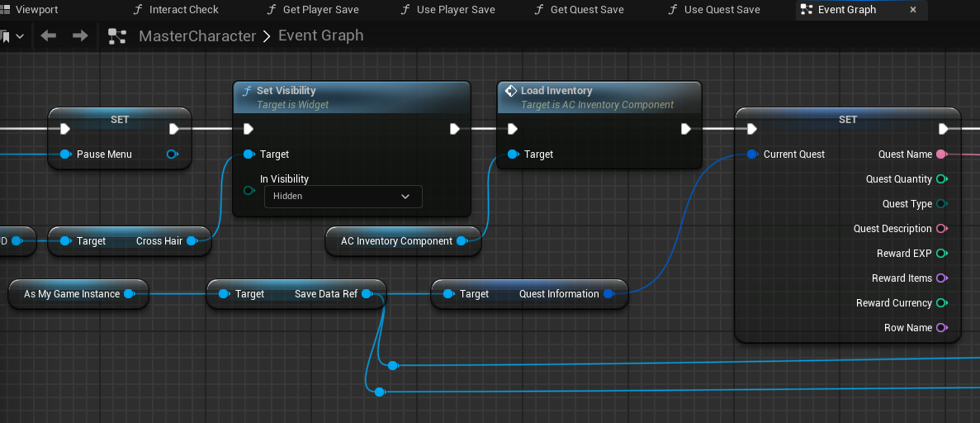Image resolution: width=980 pixels, height=423 pixels.
Task: Click the Reward Currency output pin
Action: click(x=942, y=303)
